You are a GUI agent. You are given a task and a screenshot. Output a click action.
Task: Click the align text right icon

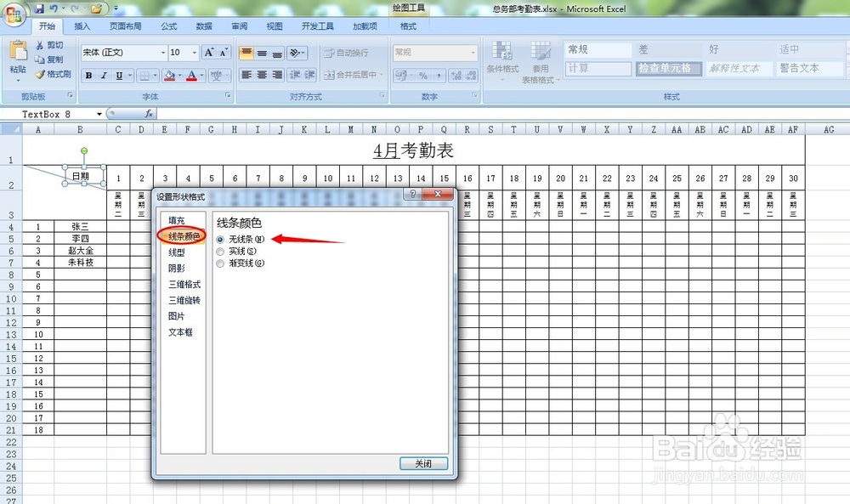click(277, 75)
